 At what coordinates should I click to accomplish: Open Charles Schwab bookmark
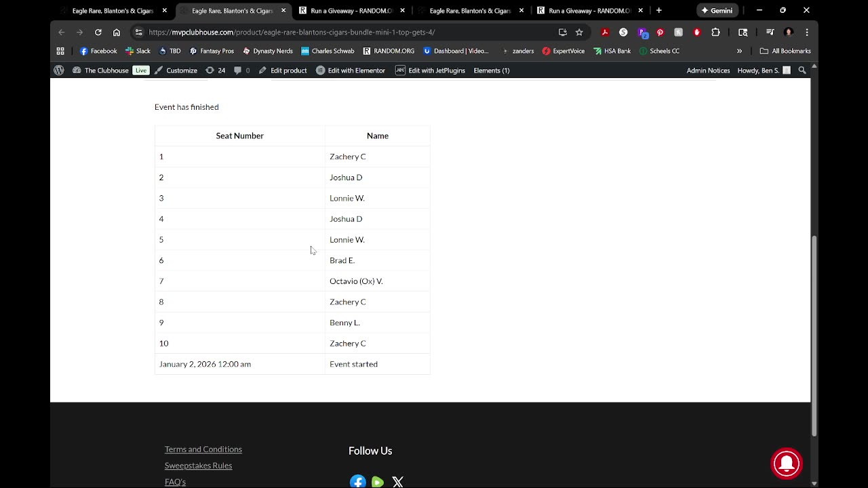328,51
